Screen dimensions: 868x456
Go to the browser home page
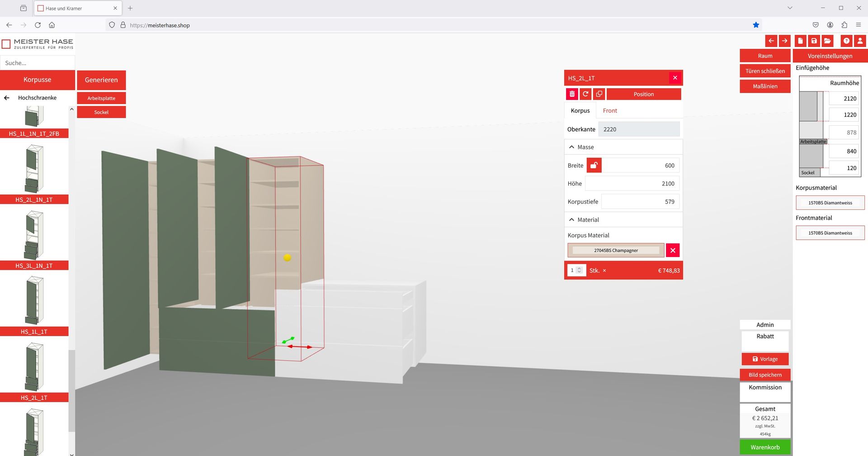click(x=52, y=25)
